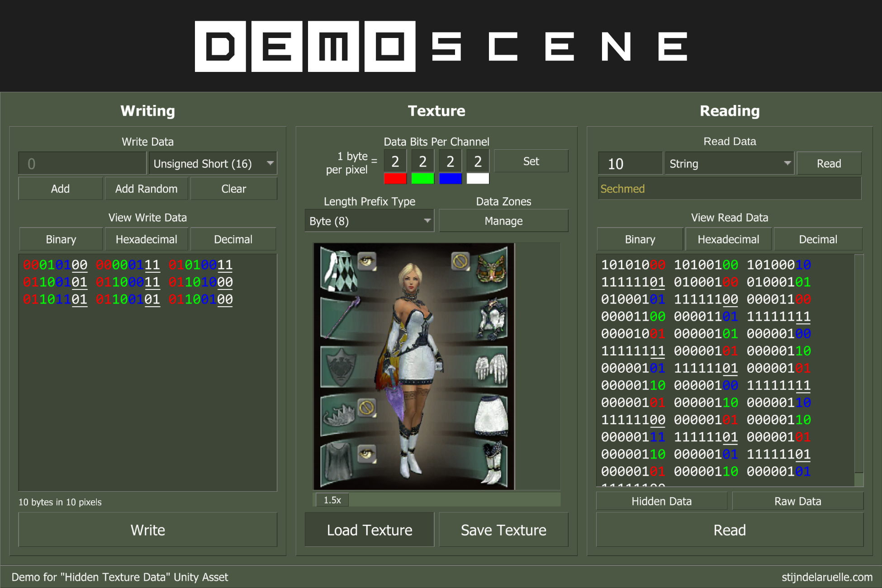
Task: Click the Set bits per channel button
Action: coord(531,161)
